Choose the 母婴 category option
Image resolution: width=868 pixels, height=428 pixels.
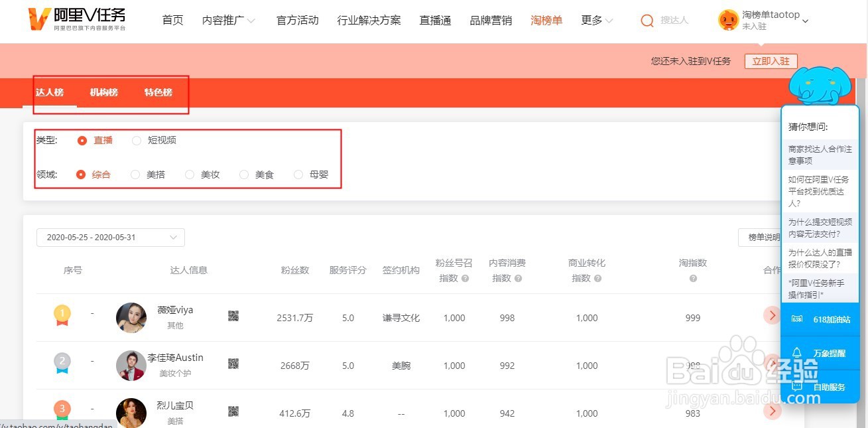pyautogui.click(x=298, y=175)
